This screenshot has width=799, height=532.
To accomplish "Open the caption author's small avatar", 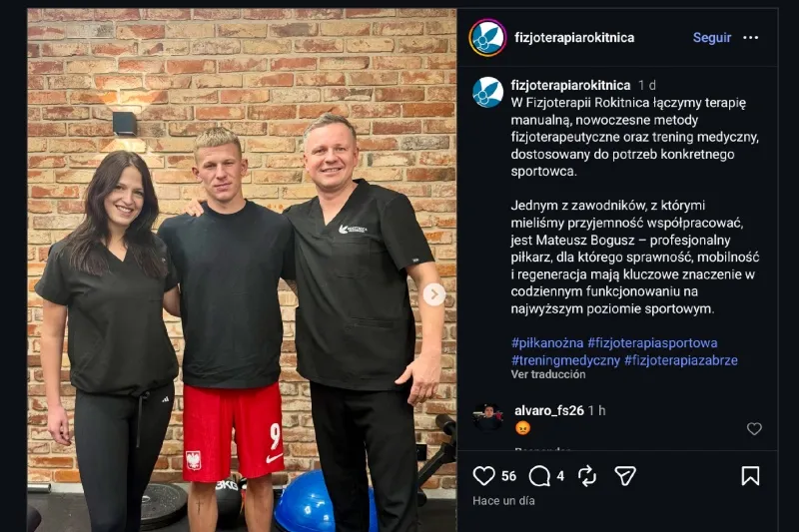I will coord(487,92).
